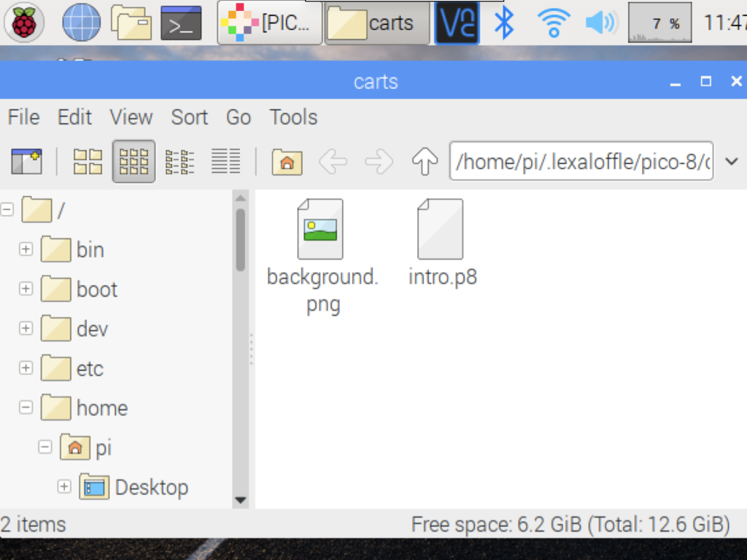The image size is (747, 560).
Task: Select the boot folder in the tree
Action: tap(79, 289)
